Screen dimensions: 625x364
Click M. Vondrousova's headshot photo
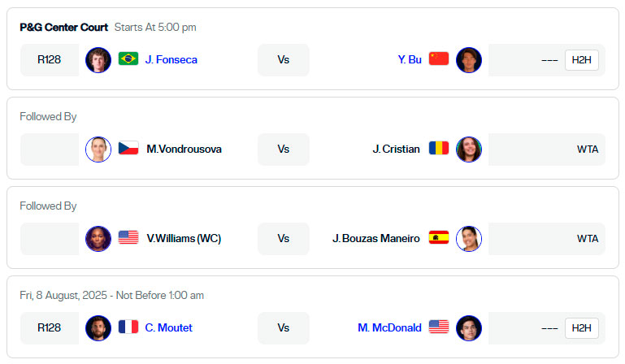(x=98, y=149)
